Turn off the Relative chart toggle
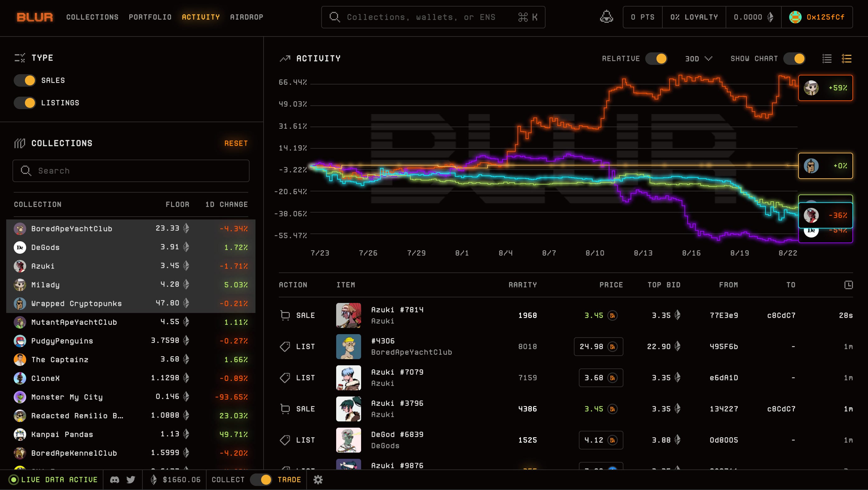This screenshot has height=490, width=868. pyautogui.click(x=656, y=59)
